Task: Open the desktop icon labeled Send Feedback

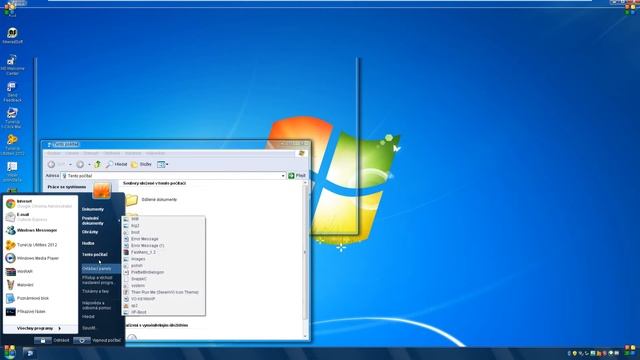Action: click(x=12, y=92)
